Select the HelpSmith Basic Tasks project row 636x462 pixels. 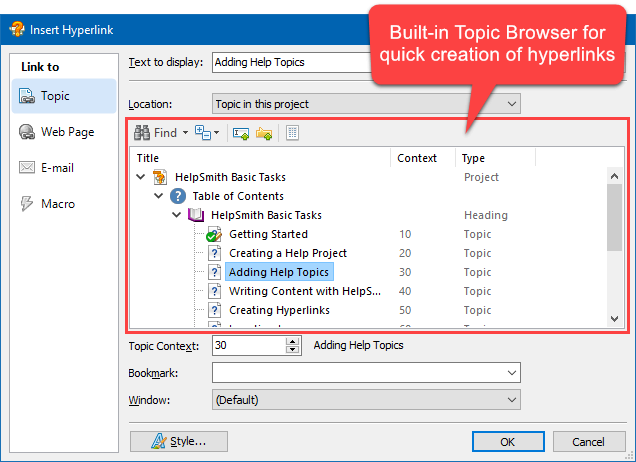tap(230, 177)
